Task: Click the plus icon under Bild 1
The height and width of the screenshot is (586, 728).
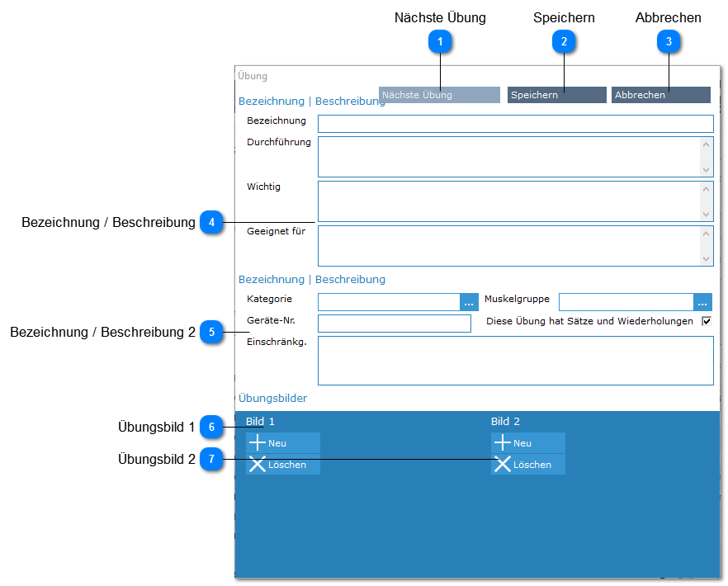Action: (258, 442)
